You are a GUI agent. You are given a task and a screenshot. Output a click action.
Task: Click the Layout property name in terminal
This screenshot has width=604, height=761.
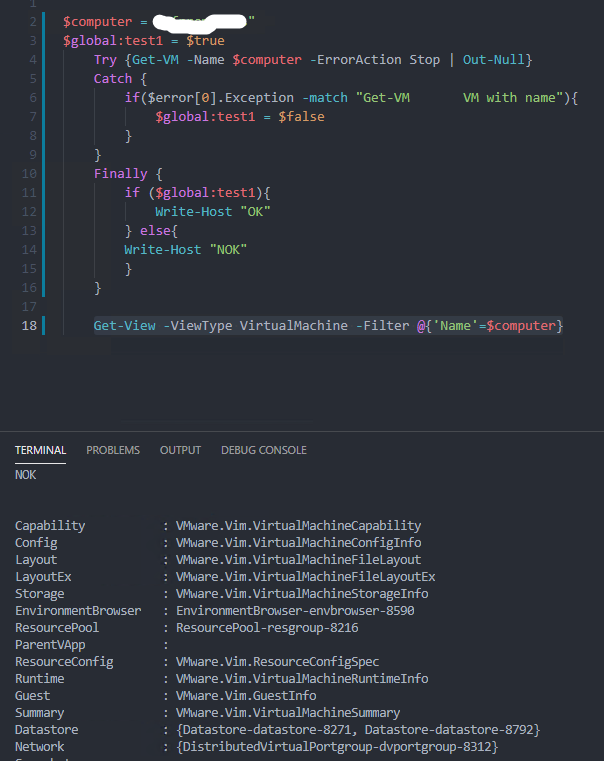tap(36, 560)
